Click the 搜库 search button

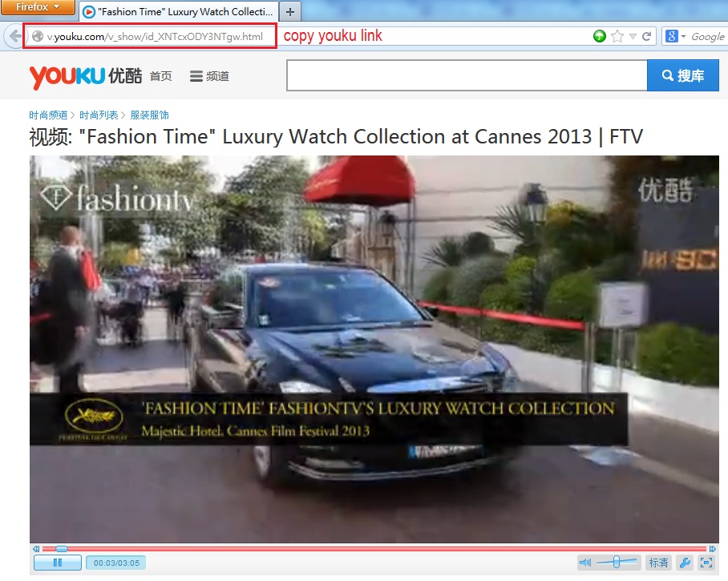pyautogui.click(x=683, y=76)
